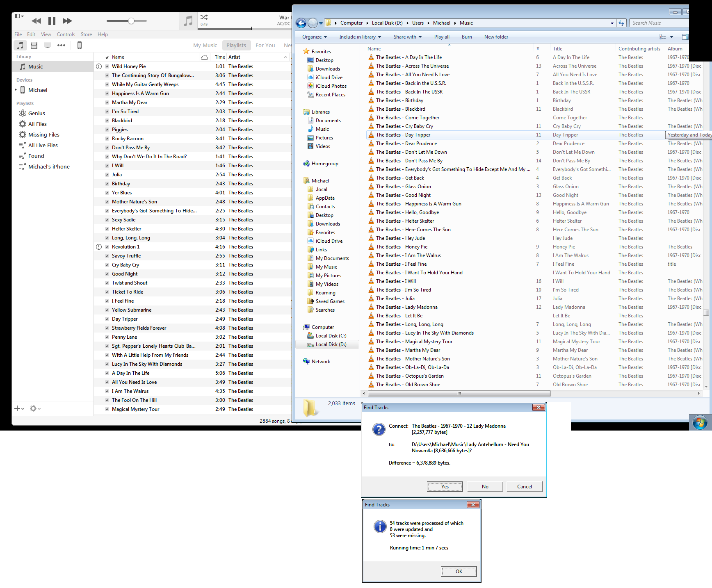Click the iTunes previous track button
712x588 pixels.
(36, 21)
